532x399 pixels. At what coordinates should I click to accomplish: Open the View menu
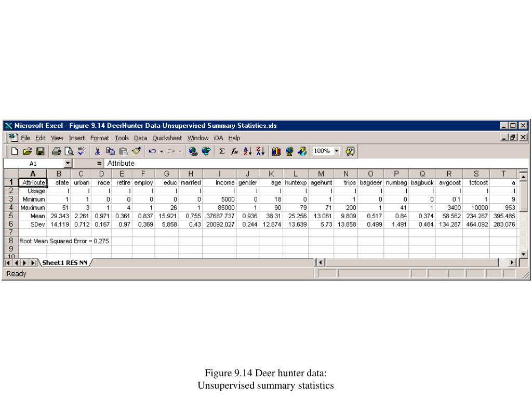coord(57,138)
